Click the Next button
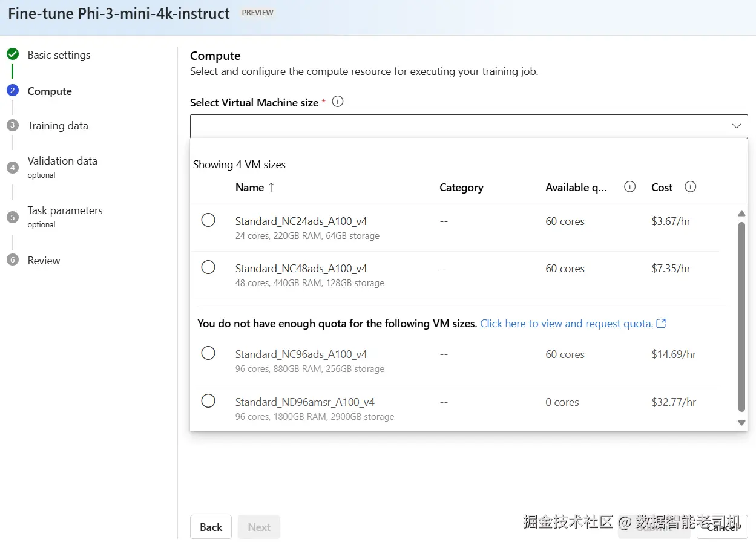The image size is (756, 545). (x=259, y=527)
